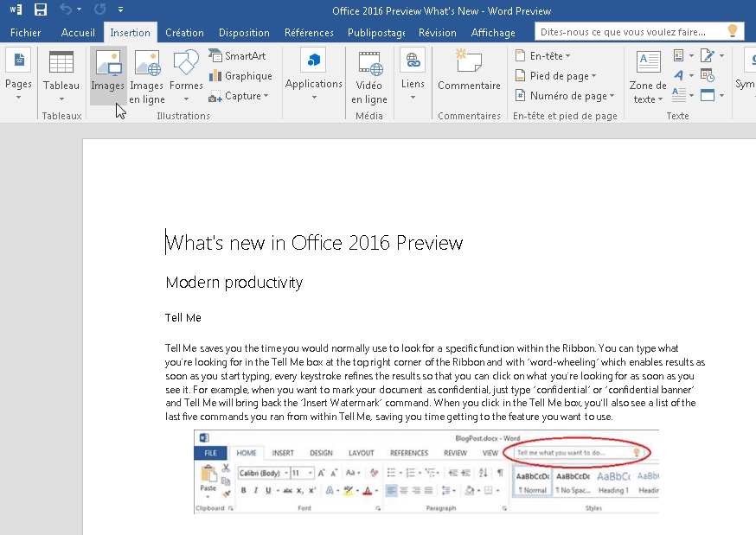Screen dimensions: 756x535
Task: Click the signature line icon with pen
Action: pos(708,56)
